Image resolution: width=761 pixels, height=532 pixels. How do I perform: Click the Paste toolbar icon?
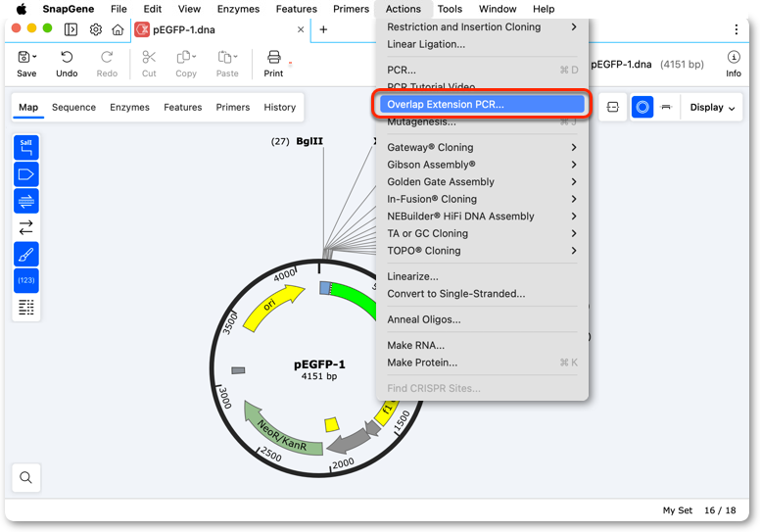224,57
